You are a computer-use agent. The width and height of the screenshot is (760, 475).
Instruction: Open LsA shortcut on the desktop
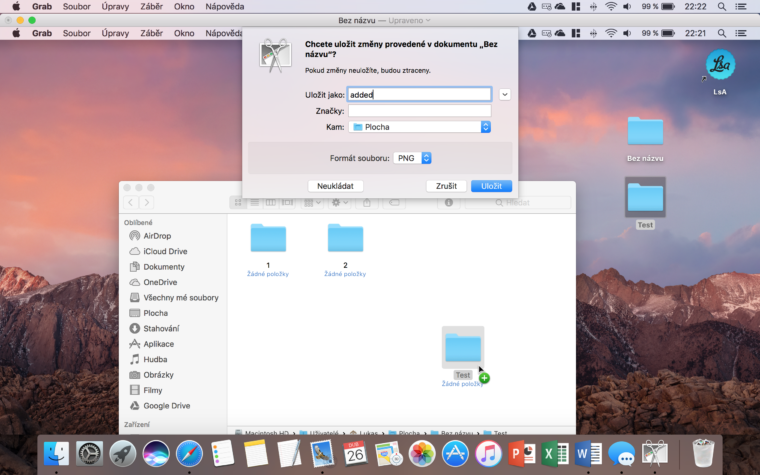720,72
